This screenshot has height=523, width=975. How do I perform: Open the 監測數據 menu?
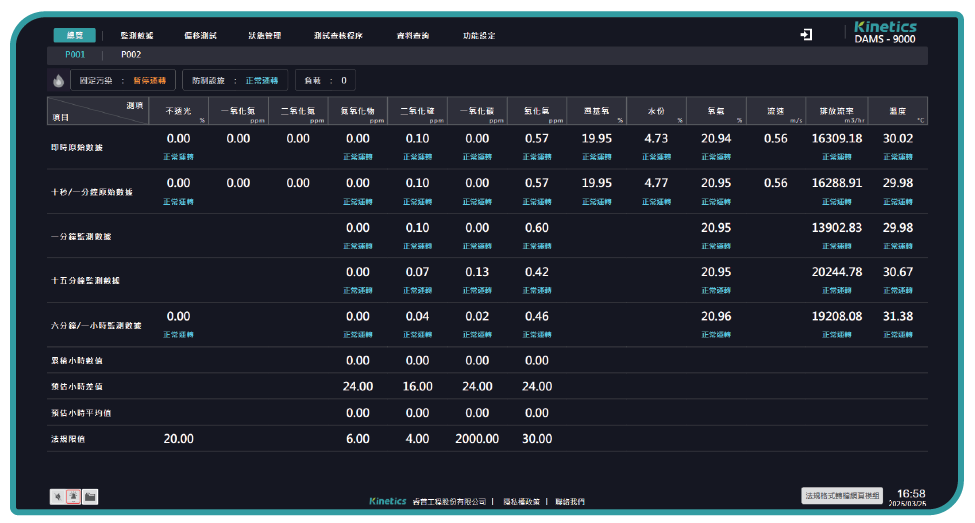point(136,35)
